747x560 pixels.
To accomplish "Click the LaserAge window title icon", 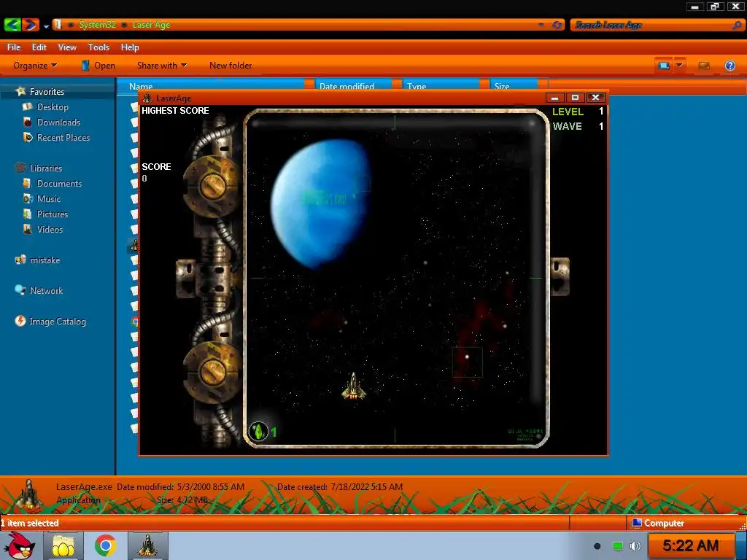I will [147, 98].
